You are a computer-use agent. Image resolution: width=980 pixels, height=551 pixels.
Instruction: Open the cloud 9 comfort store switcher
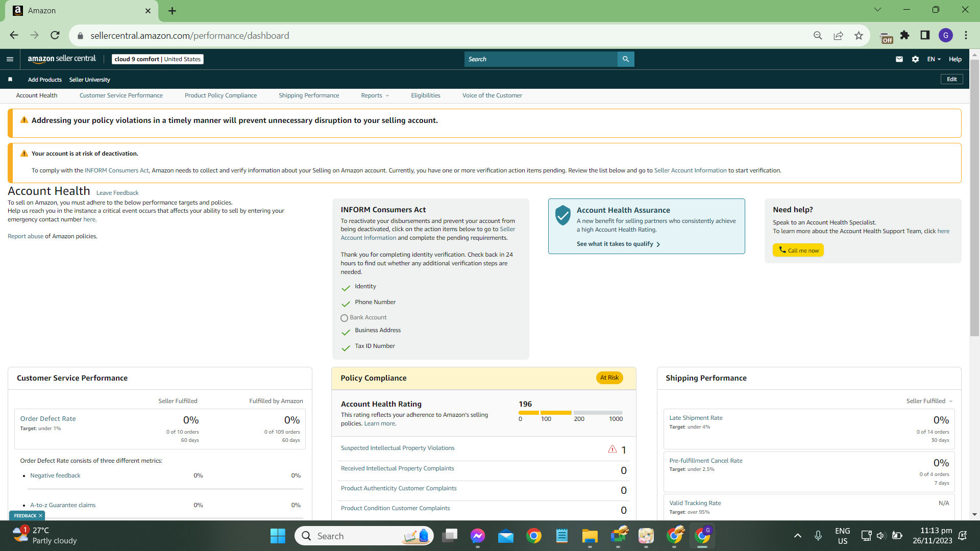(158, 59)
